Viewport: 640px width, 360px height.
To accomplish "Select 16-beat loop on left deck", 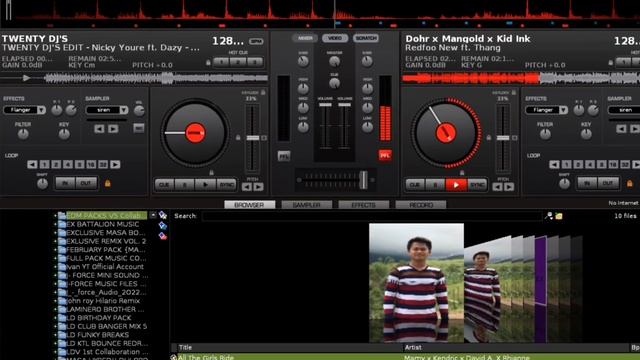I will pos(91,164).
